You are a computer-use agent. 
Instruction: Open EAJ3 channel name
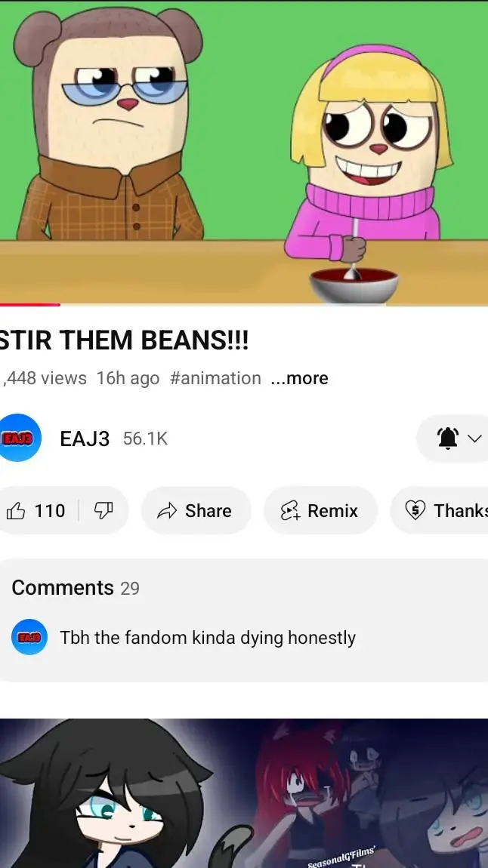coord(85,439)
